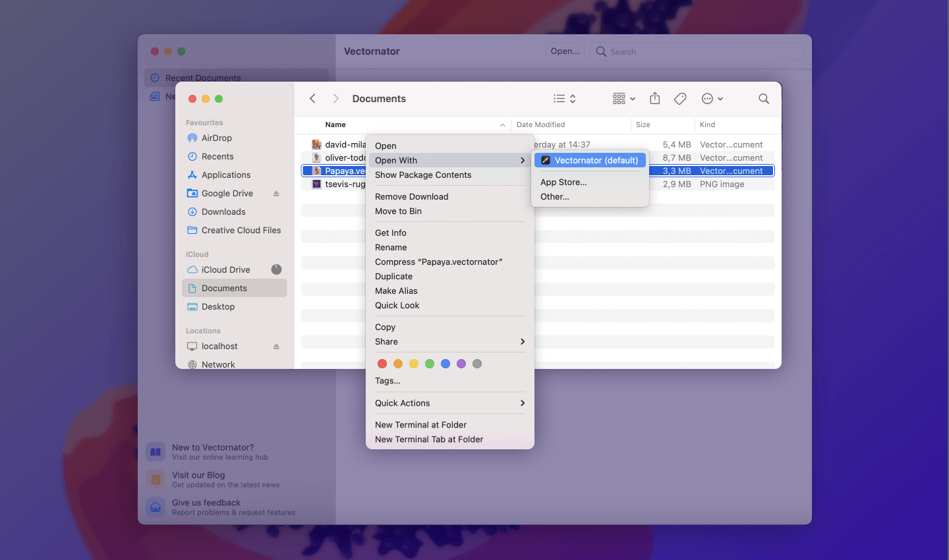
Task: Go back with Finder back arrow
Action: point(312,98)
